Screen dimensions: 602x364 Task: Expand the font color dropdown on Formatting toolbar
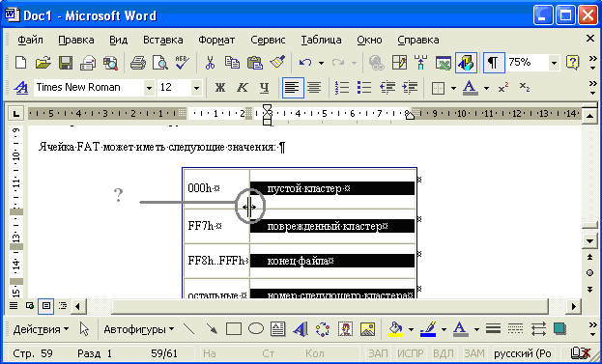click(x=486, y=88)
